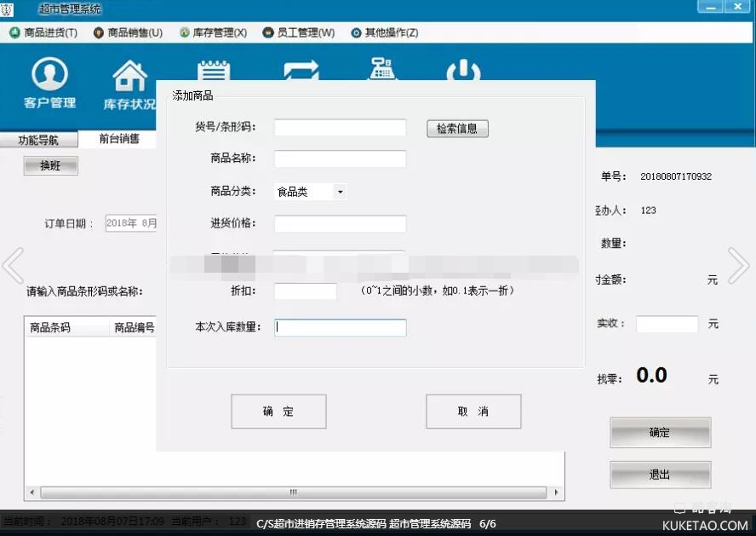Open the 其他操作(Z) menu
756x536 pixels.
point(384,32)
